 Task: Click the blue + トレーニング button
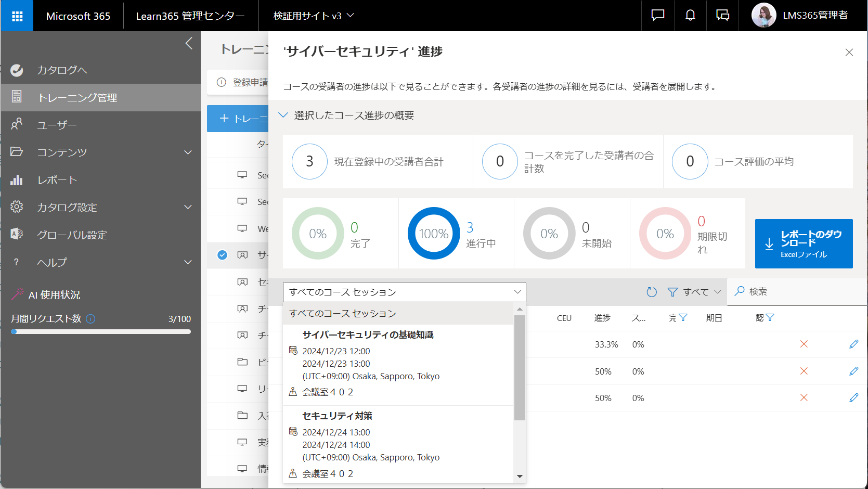[x=238, y=119]
